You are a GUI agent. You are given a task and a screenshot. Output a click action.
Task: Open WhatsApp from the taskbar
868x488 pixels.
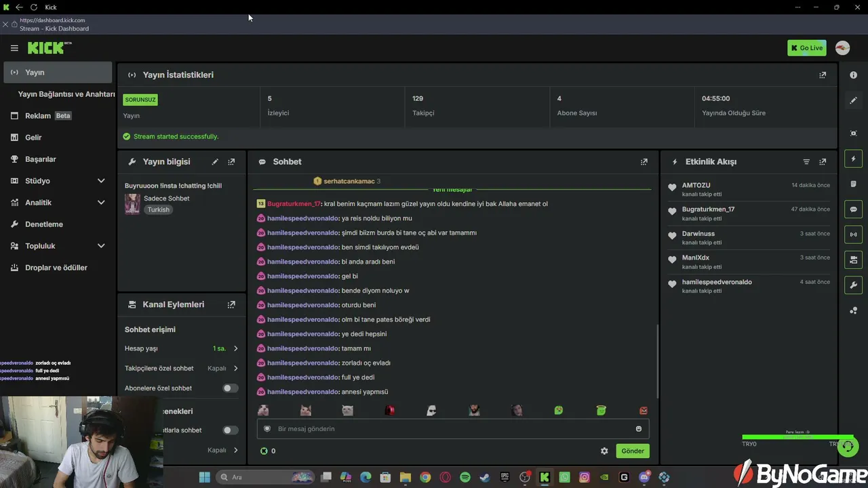click(564, 477)
